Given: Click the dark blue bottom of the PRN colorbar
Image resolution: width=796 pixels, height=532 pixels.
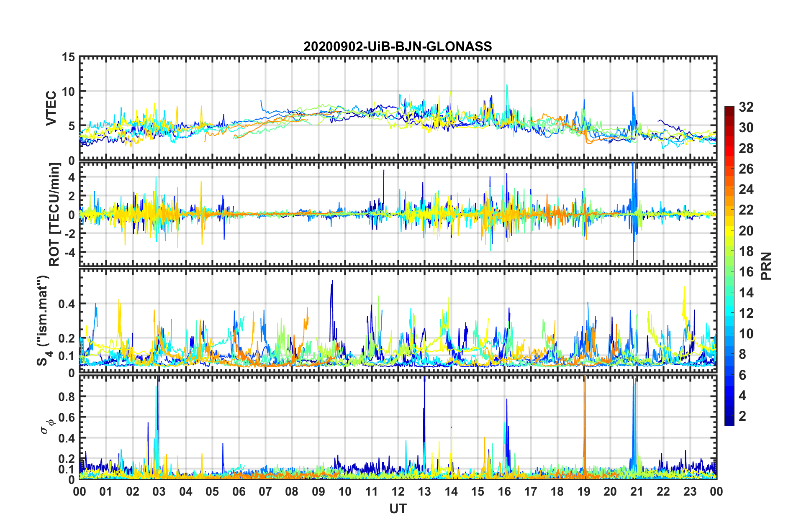Looking at the screenshot, I should pos(729,421).
